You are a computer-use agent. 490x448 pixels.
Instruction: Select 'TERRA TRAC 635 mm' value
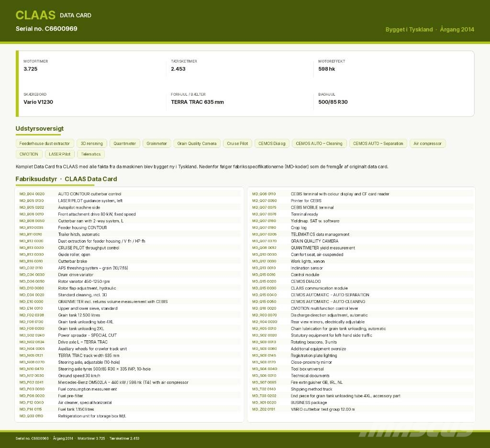click(x=198, y=102)
